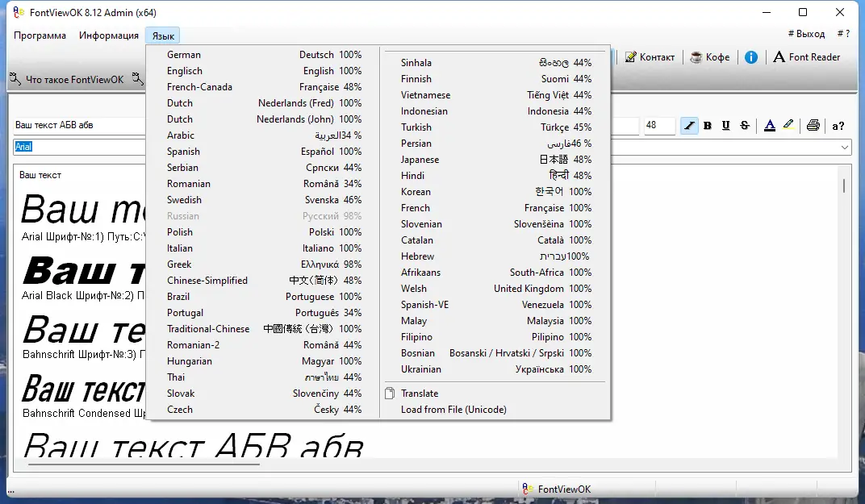The height and width of the screenshot is (504, 865).
Task: Select Ukrainian Українська language
Action: [496, 369]
